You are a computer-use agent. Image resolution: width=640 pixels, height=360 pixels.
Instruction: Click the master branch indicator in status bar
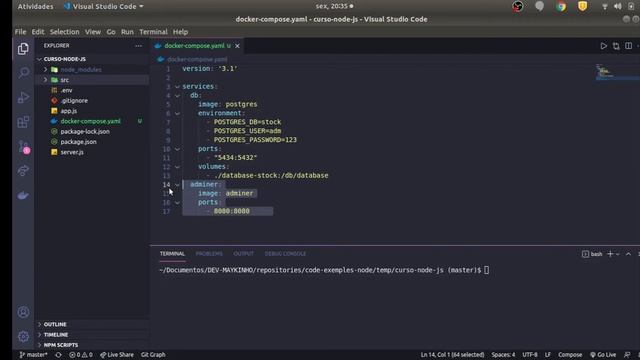33,355
